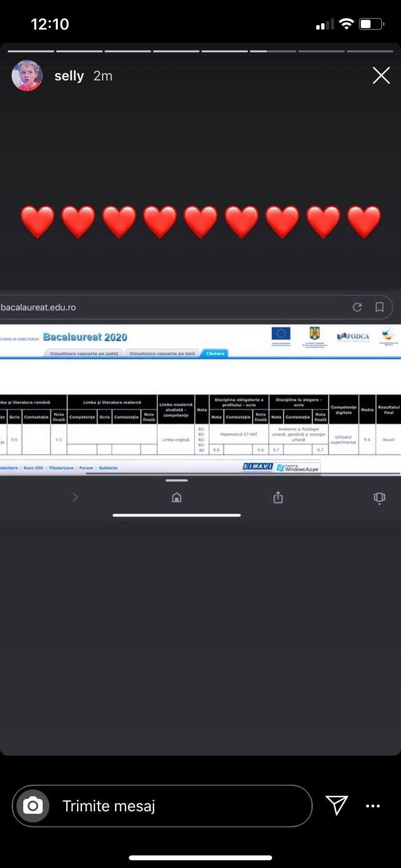
Task: Tap the paper plane share icon
Action: [337, 806]
